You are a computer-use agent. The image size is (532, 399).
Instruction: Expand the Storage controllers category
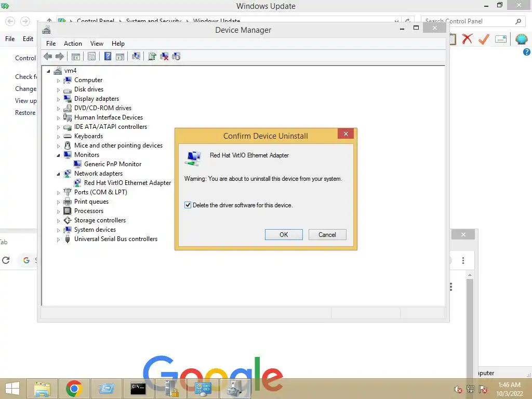tap(58, 220)
